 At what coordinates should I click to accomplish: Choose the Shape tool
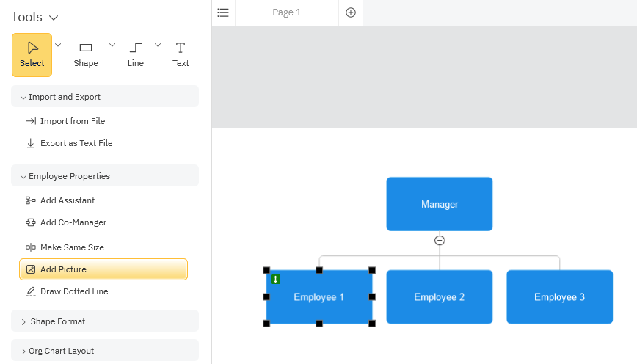pos(86,54)
